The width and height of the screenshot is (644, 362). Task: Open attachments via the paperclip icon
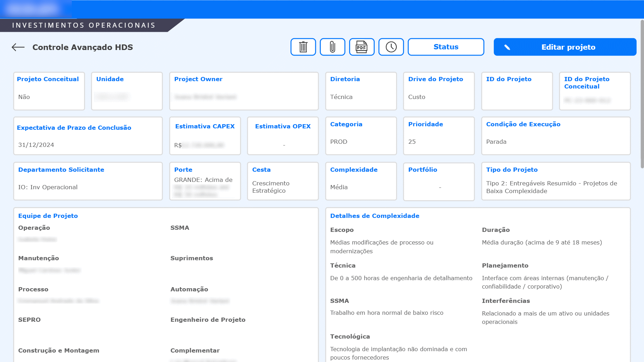click(x=332, y=47)
